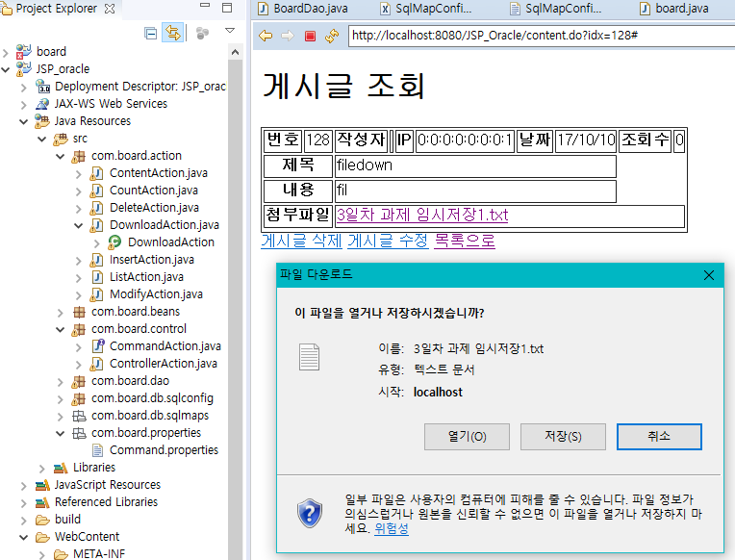Click 취소 button in download dialog

pyautogui.click(x=659, y=437)
